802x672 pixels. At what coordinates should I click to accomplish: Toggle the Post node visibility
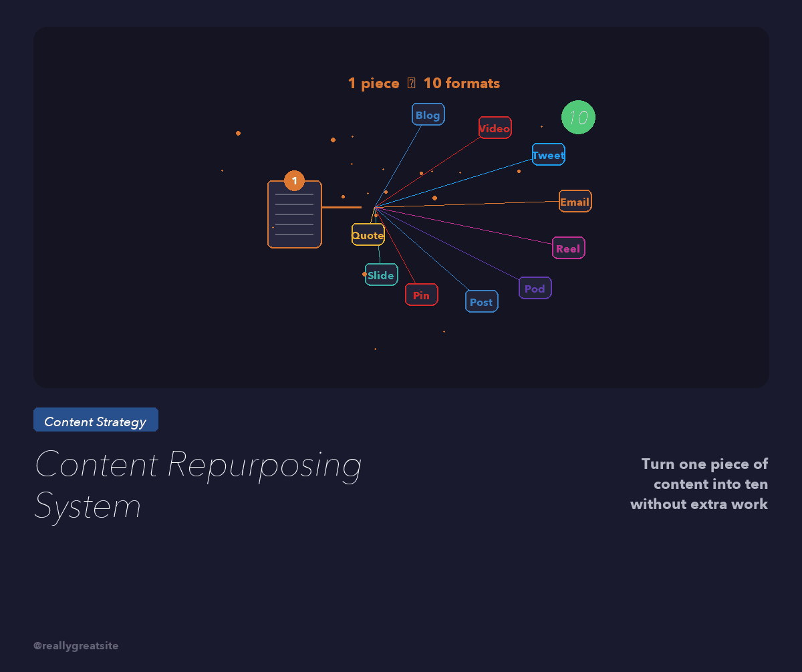[x=481, y=301]
